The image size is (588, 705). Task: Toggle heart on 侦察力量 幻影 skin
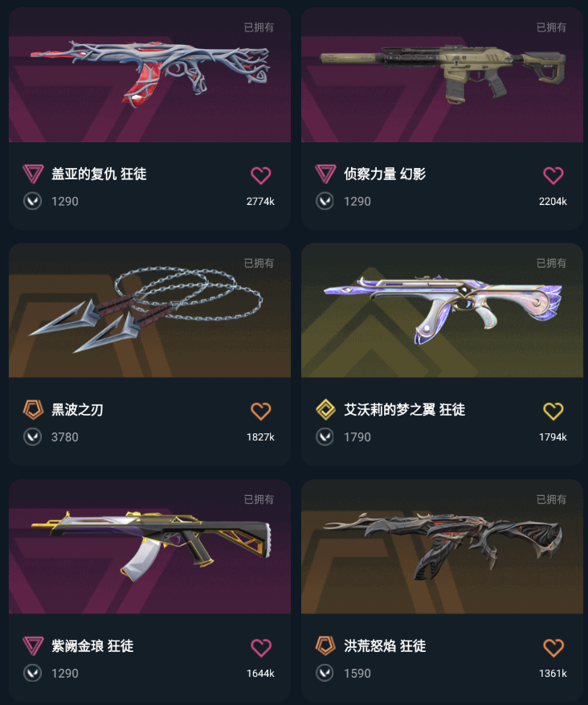pyautogui.click(x=553, y=175)
